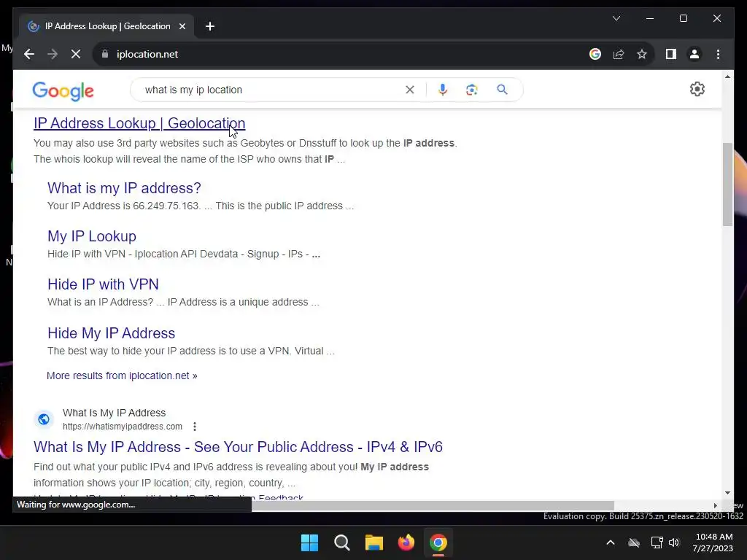Click the forward navigation arrow
Screen dimensions: 747x560
[53, 54]
